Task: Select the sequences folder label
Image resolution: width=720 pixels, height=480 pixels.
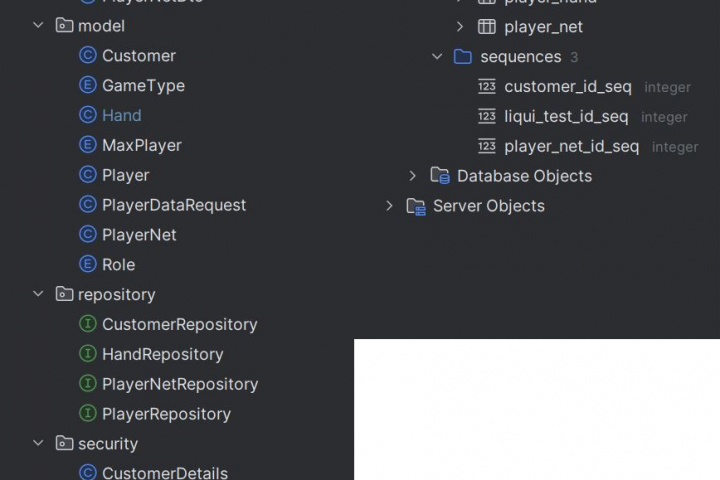Action: (x=521, y=57)
